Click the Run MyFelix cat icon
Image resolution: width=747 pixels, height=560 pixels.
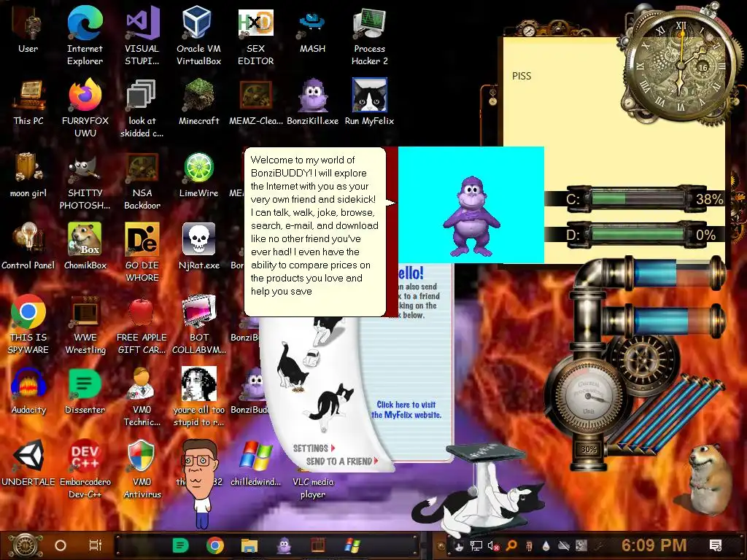click(x=370, y=102)
